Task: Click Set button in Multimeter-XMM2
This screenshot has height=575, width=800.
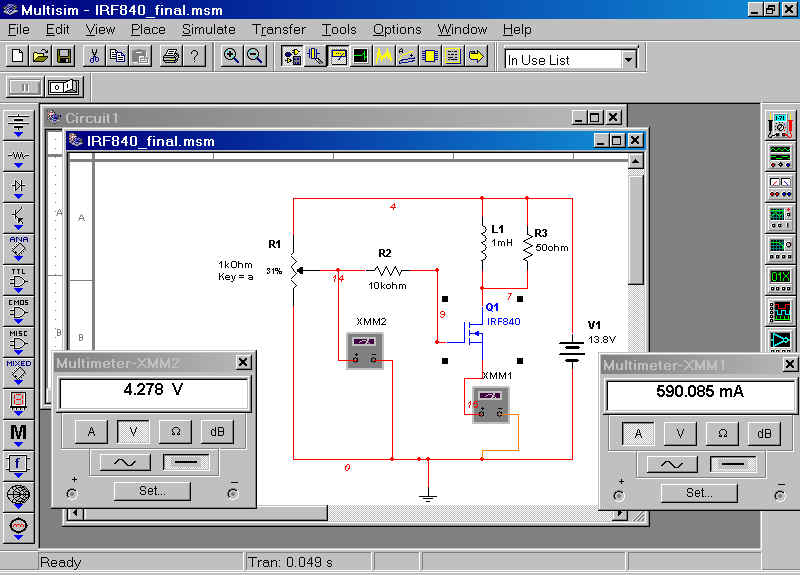Action: [x=152, y=491]
